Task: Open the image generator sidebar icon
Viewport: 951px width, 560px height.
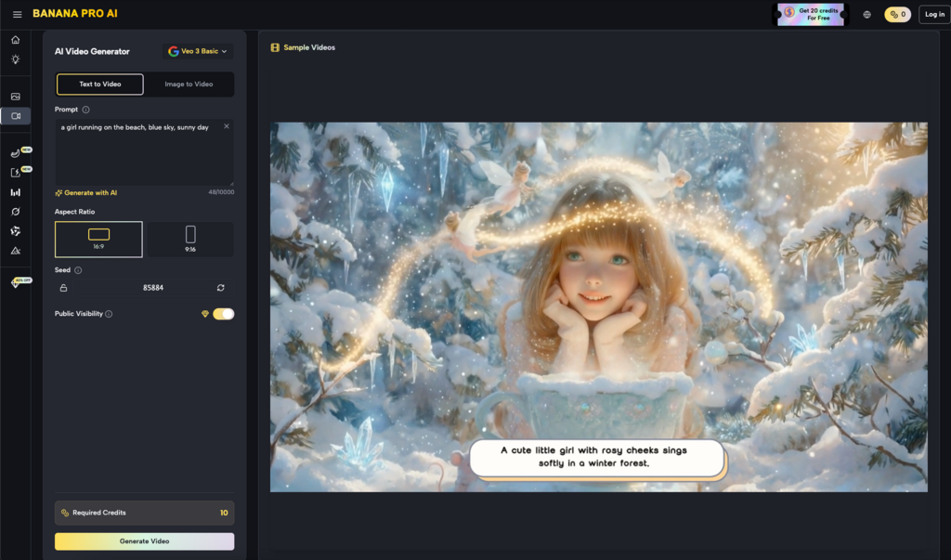Action: [x=15, y=97]
